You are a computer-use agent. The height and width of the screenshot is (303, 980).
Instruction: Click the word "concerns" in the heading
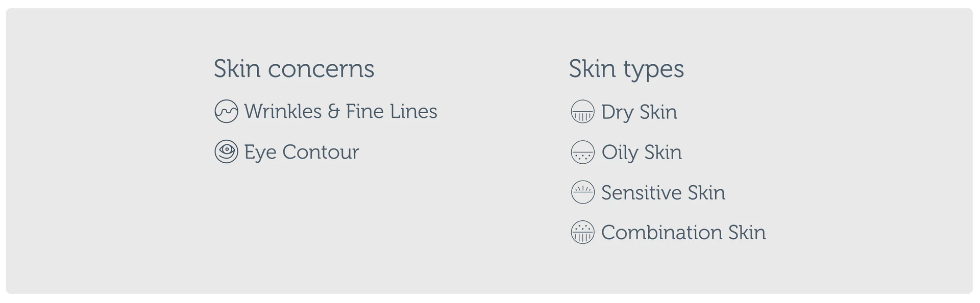[x=321, y=69]
